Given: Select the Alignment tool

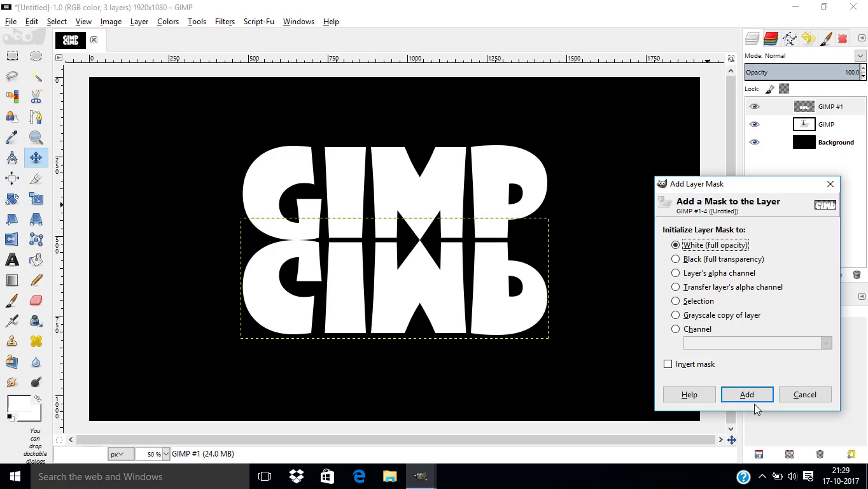Looking at the screenshot, I should pyautogui.click(x=12, y=178).
